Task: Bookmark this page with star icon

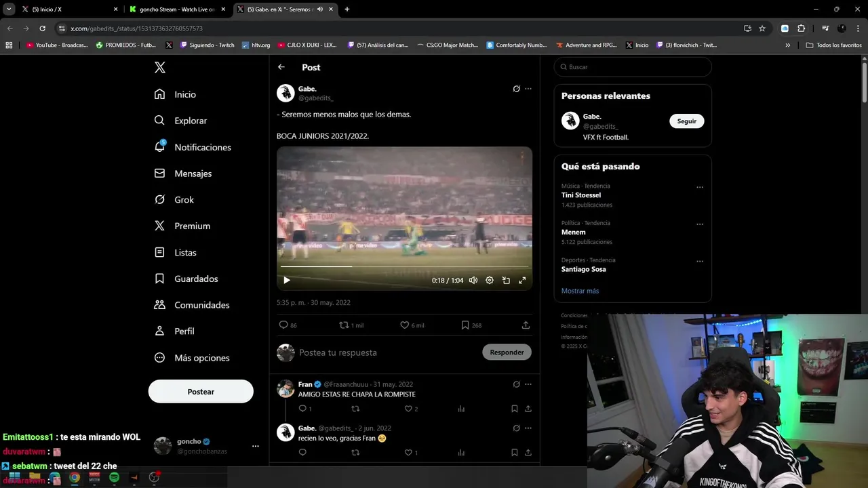Action: click(x=762, y=28)
